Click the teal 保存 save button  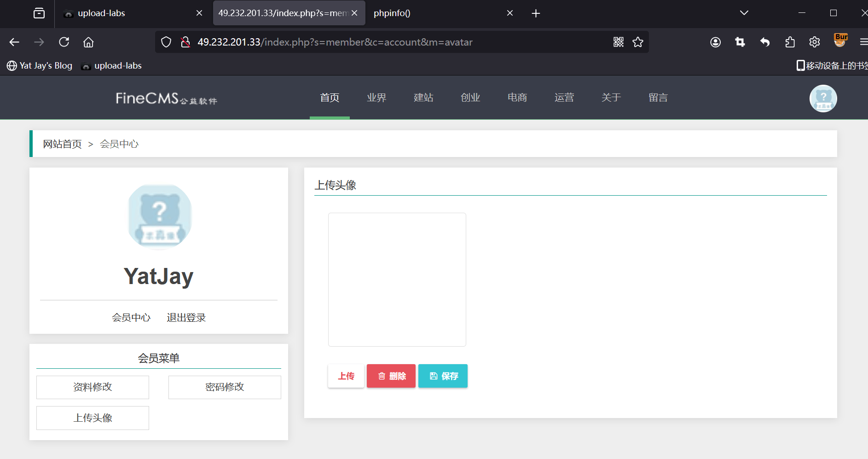tap(443, 376)
